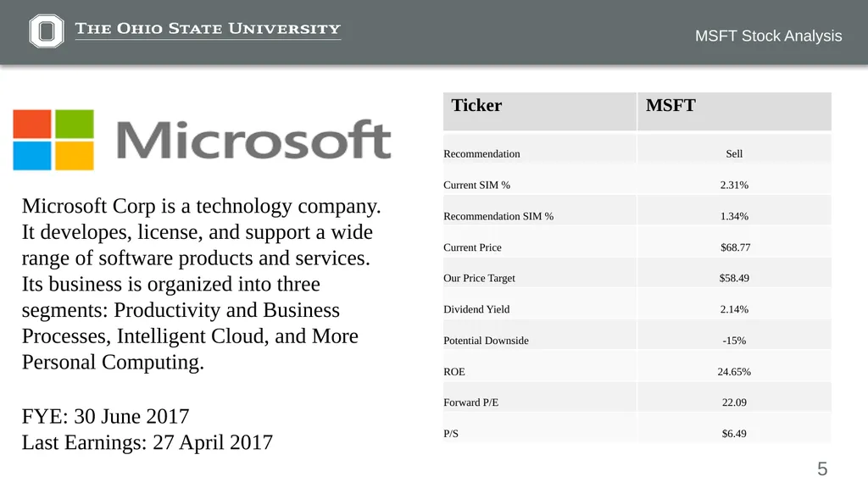Image resolution: width=868 pixels, height=488 pixels.
Task: Click the green square of the Microsoft logo
Action: 75,124
